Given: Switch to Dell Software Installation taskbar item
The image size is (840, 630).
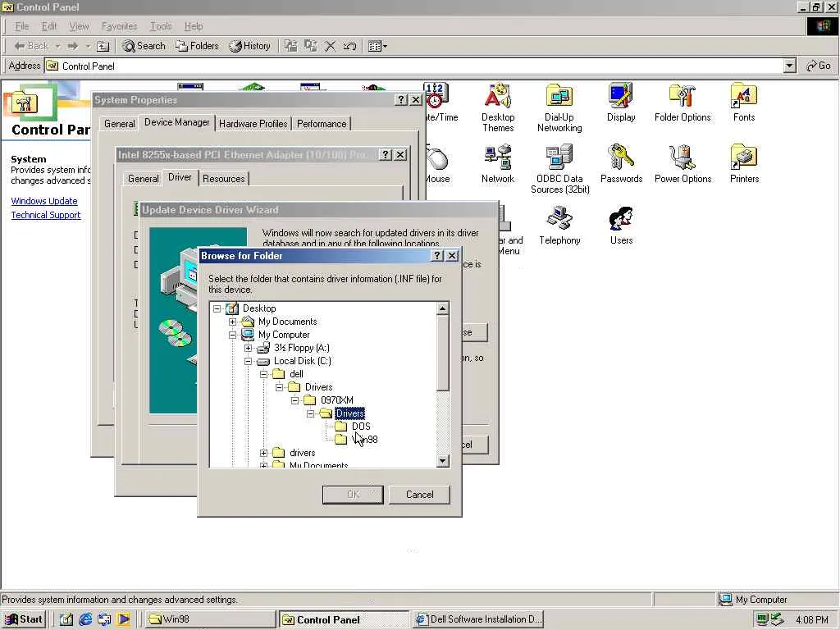Looking at the screenshot, I should tap(478, 619).
